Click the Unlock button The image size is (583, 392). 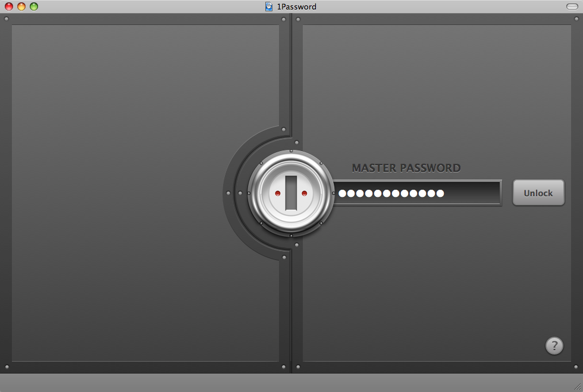[x=538, y=193]
